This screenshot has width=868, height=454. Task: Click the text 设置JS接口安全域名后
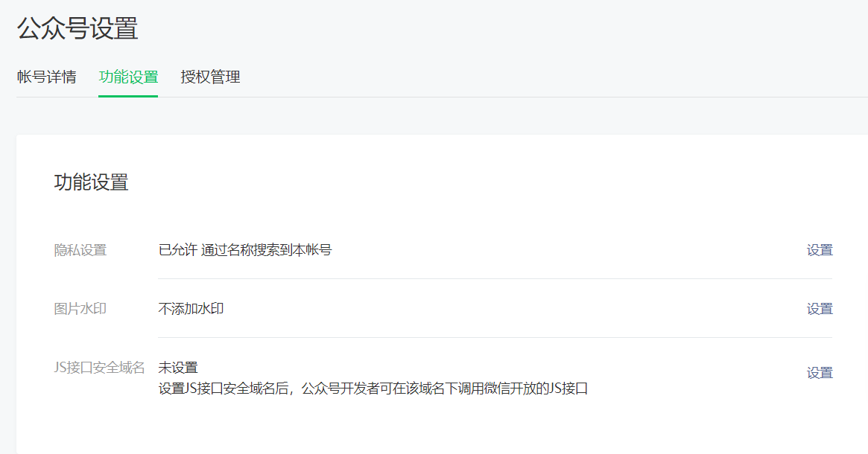pos(224,389)
